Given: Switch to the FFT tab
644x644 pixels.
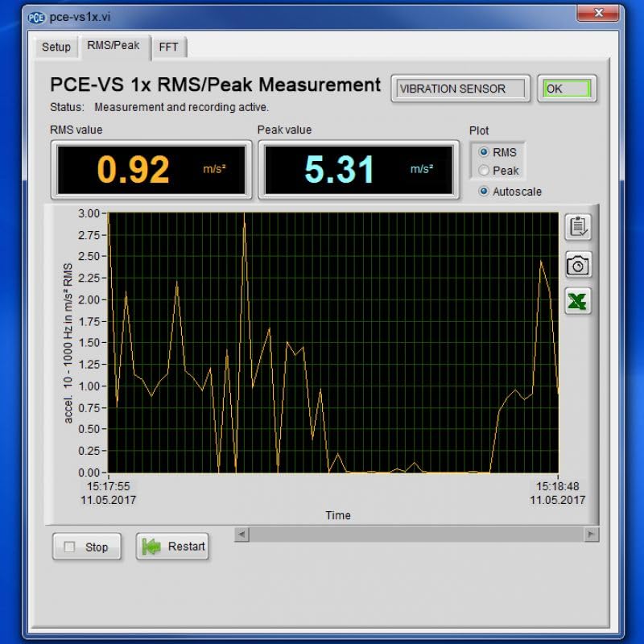Looking at the screenshot, I should (x=169, y=47).
